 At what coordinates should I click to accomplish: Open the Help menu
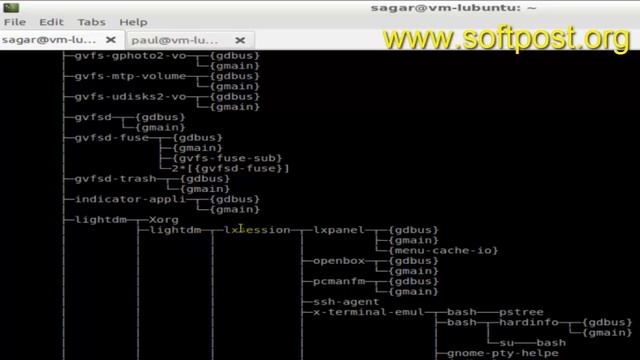[133, 22]
